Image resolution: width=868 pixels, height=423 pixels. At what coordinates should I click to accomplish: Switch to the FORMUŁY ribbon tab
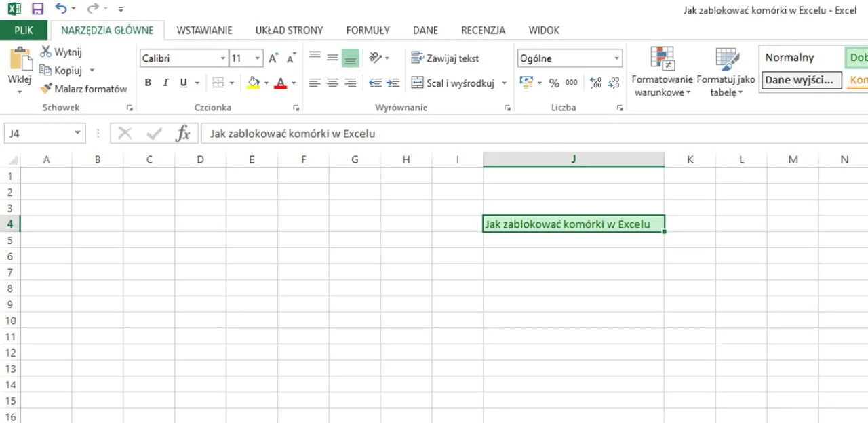368,30
